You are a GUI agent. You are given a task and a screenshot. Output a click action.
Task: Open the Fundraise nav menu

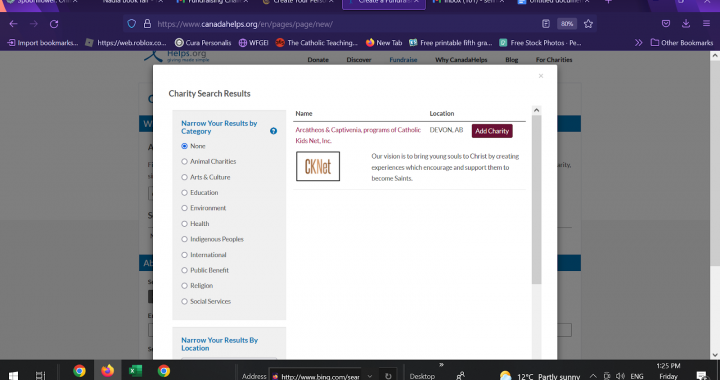[403, 60]
